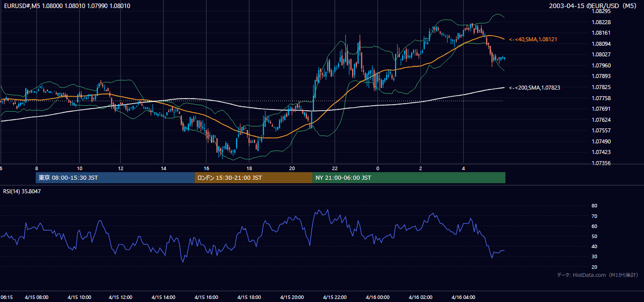This screenshot has width=644, height=302.
Task: Click price axis value 1.07758
Action: (601, 98)
